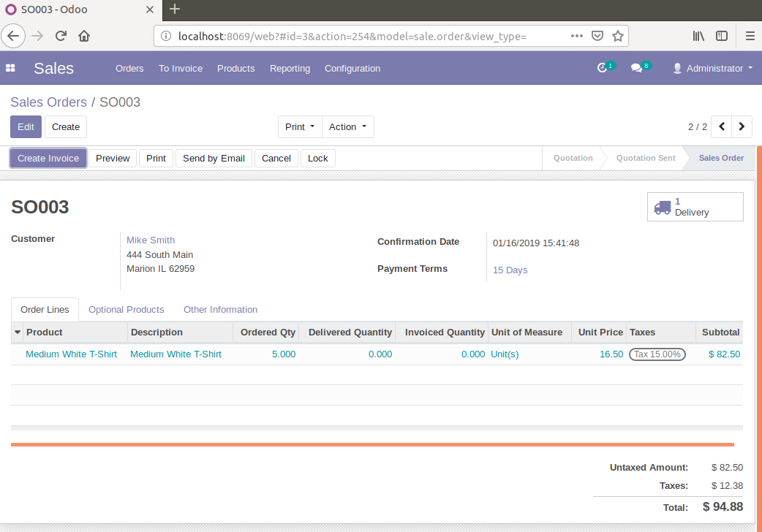Click Send by Email button

coord(214,159)
